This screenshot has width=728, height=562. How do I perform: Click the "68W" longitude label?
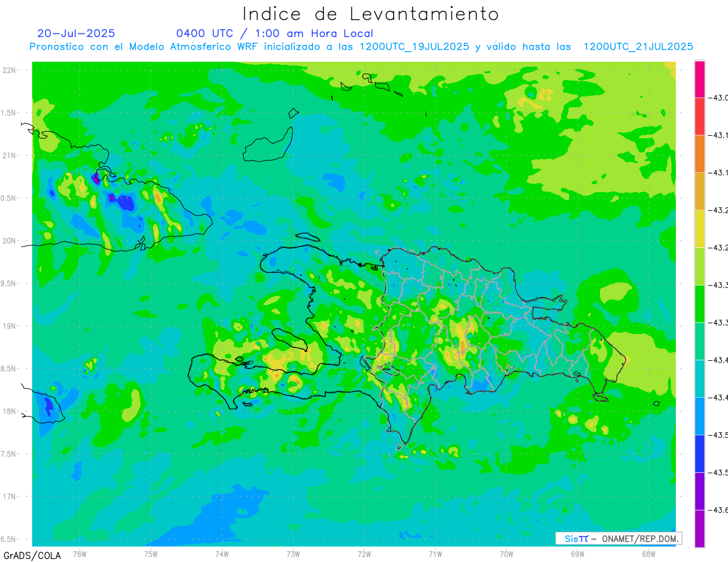click(649, 554)
